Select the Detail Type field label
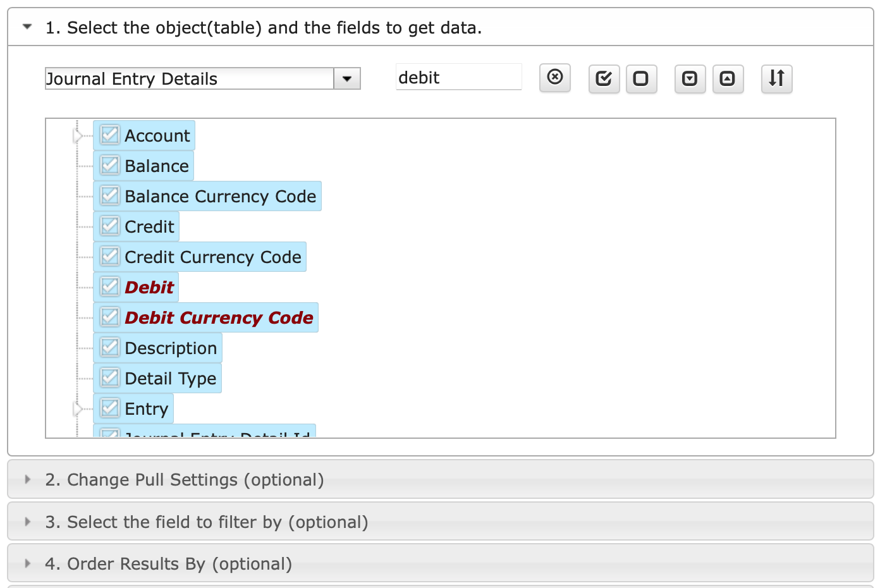The height and width of the screenshot is (588, 880). [x=170, y=378]
